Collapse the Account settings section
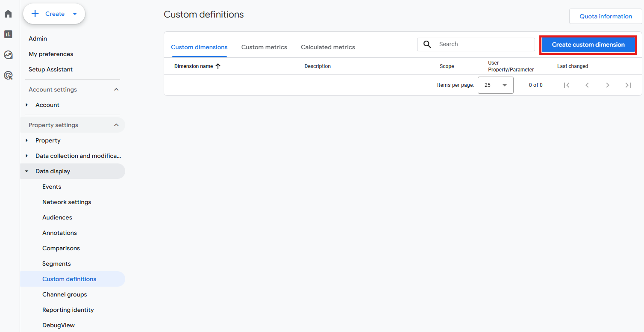 click(x=116, y=89)
